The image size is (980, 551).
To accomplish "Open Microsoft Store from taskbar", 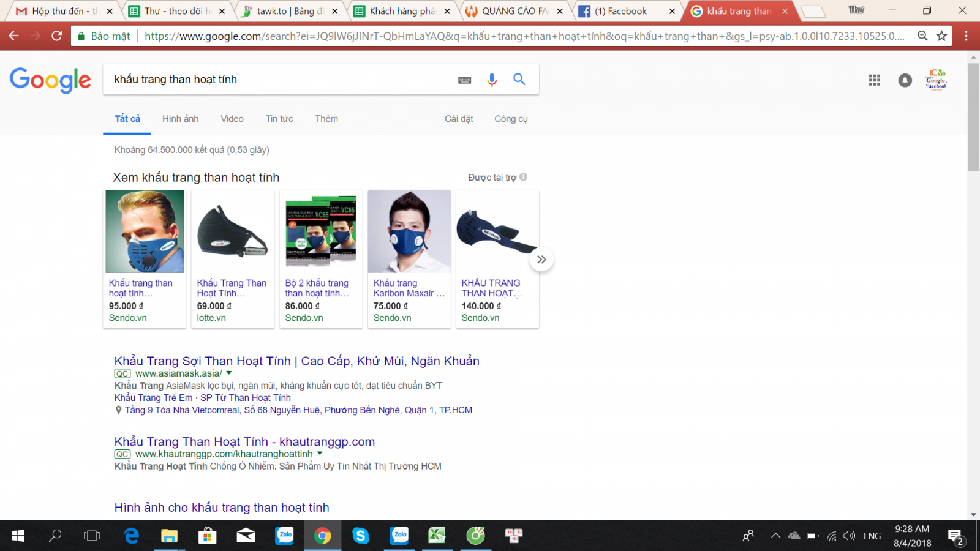I will click(208, 536).
